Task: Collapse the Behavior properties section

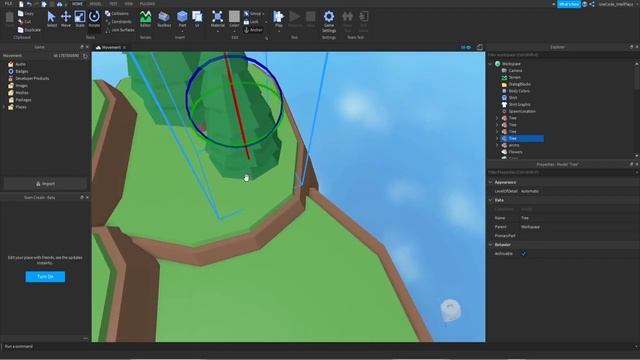Action: coord(491,245)
